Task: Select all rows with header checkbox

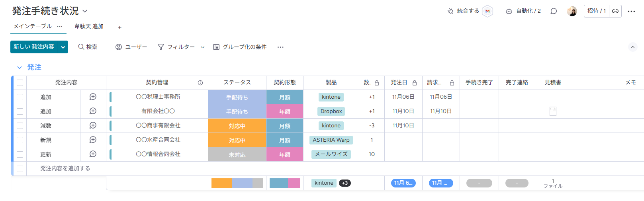Action: 20,83
